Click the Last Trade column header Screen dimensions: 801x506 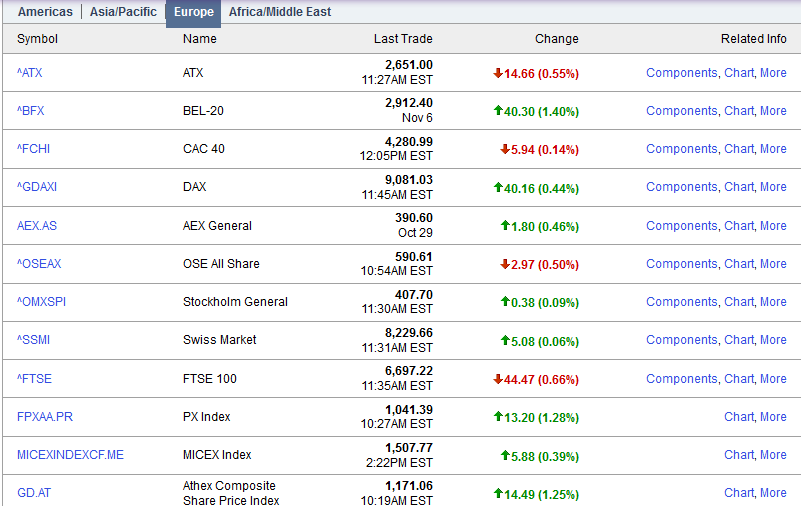click(x=403, y=39)
